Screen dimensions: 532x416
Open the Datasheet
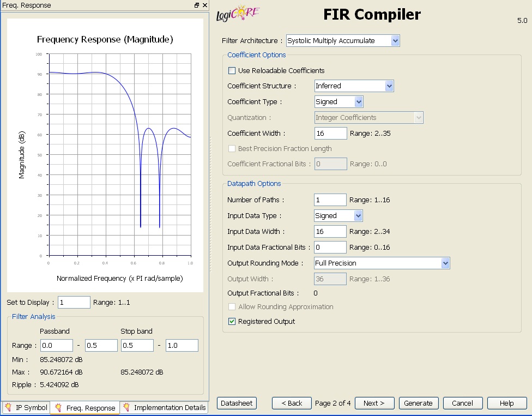pyautogui.click(x=237, y=403)
